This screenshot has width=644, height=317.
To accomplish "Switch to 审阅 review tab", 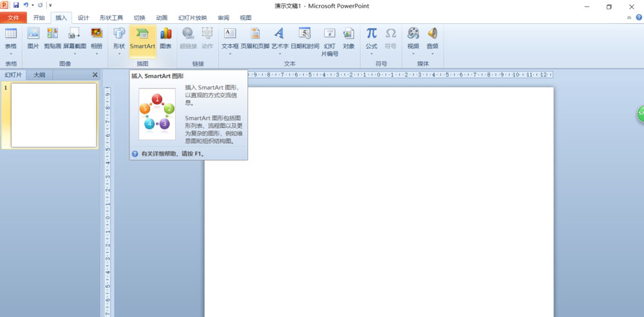I will (223, 17).
